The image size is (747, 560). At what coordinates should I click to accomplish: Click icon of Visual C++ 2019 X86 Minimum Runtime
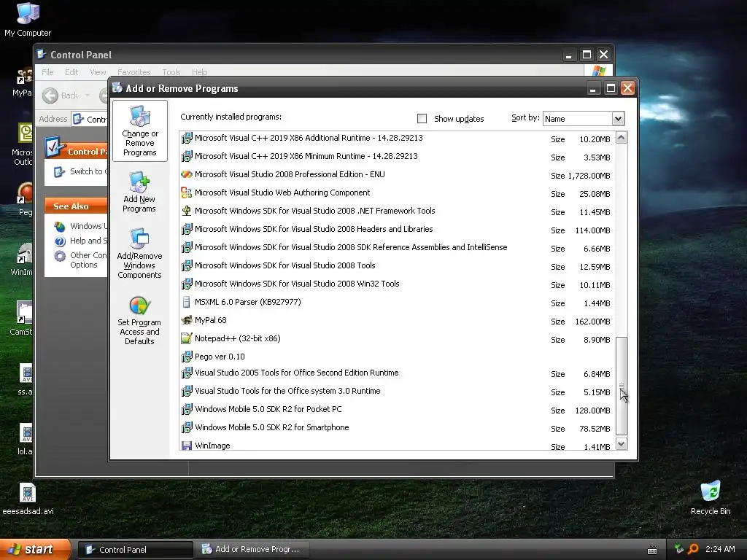point(186,156)
